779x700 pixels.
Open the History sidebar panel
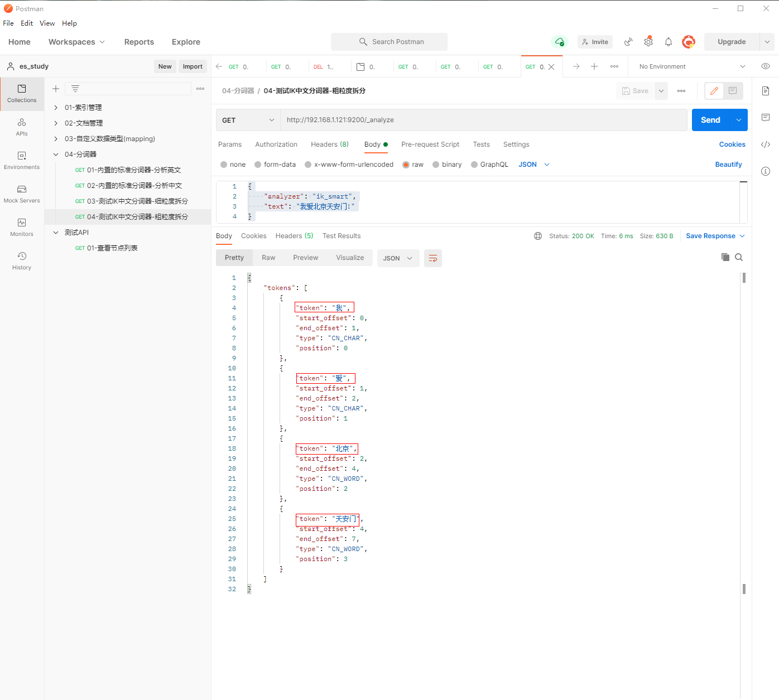click(22, 260)
